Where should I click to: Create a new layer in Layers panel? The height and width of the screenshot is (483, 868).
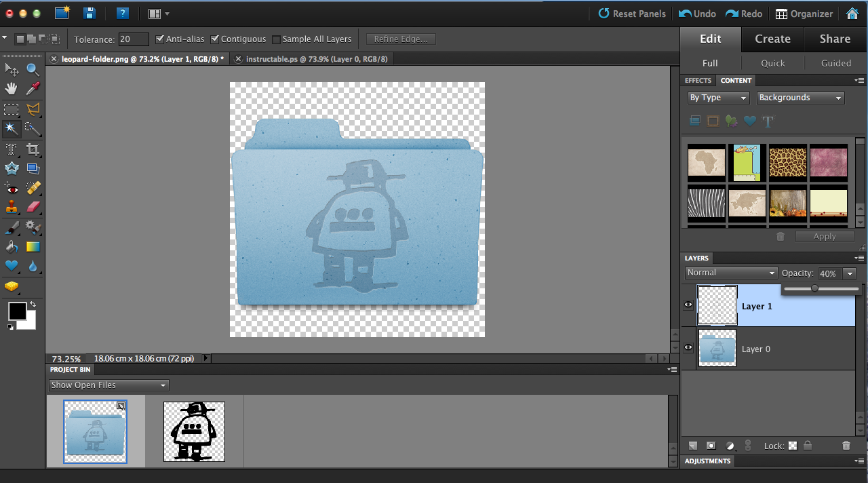[693, 446]
